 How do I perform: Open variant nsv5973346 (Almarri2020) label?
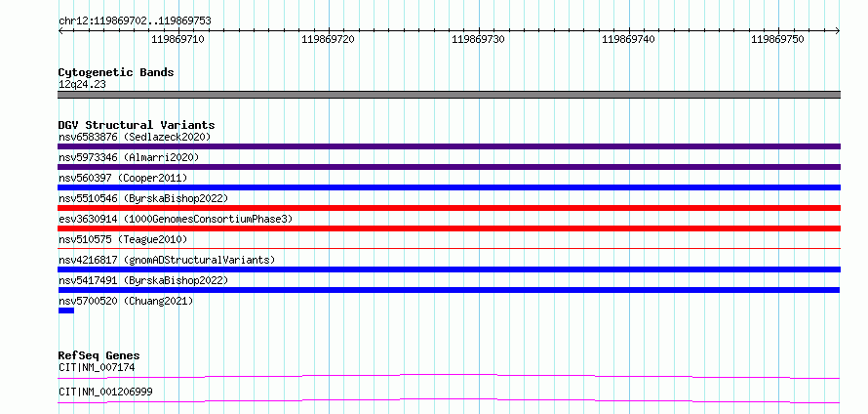coord(129,157)
